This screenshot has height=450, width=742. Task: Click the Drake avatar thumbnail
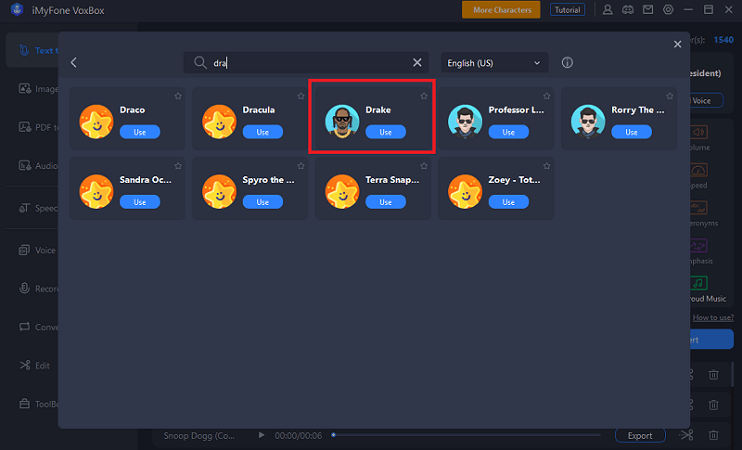[342, 122]
